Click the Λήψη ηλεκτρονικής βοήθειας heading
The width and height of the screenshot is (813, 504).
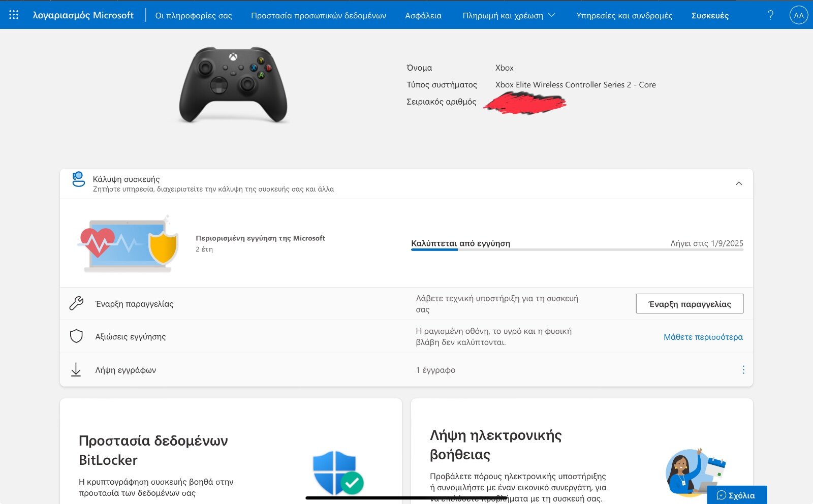pyautogui.click(x=496, y=445)
